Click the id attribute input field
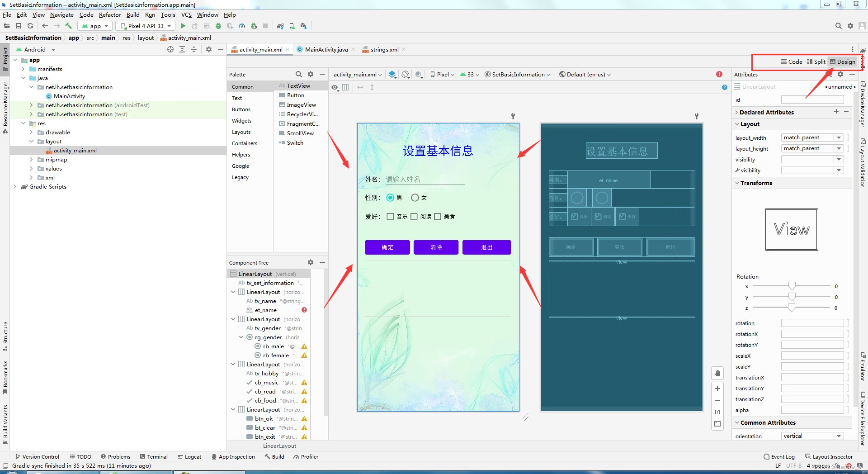Image resolution: width=868 pixels, height=474 pixels. click(x=812, y=100)
